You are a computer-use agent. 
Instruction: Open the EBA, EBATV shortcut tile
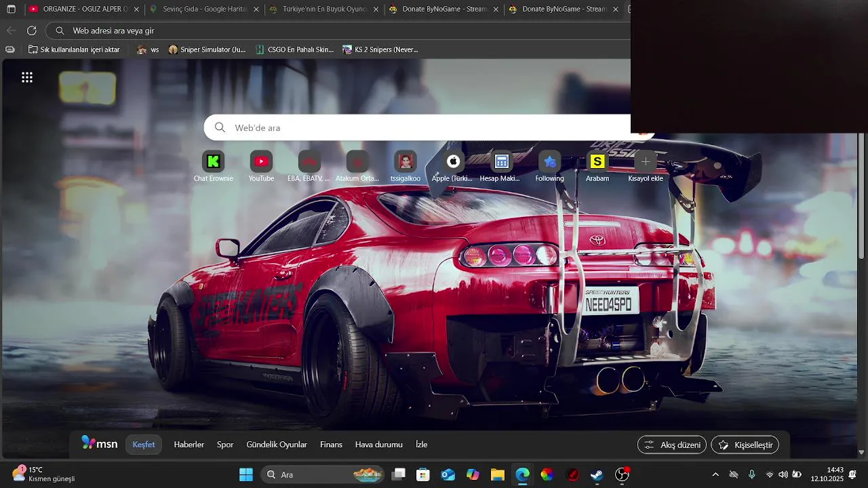tap(309, 167)
